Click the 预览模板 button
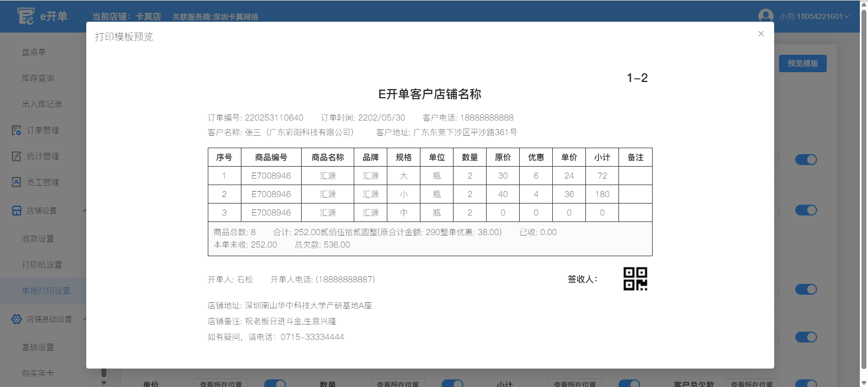Image resolution: width=868 pixels, height=387 pixels. (802, 64)
